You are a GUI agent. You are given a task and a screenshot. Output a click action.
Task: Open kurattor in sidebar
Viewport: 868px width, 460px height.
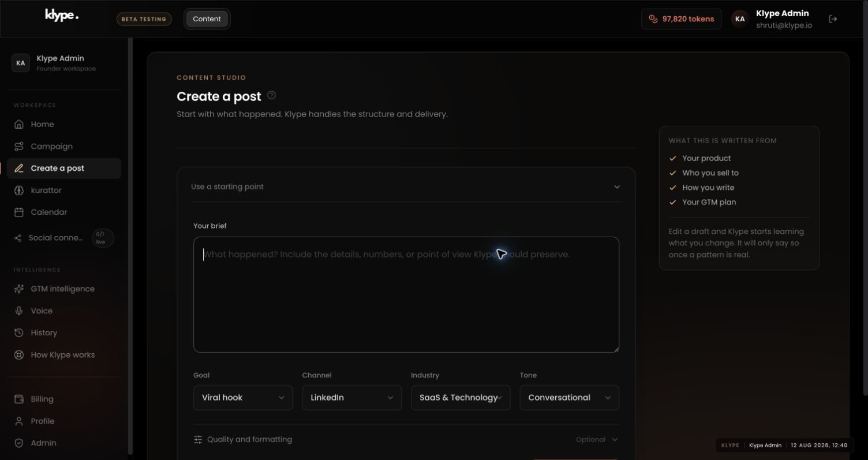(x=64, y=190)
